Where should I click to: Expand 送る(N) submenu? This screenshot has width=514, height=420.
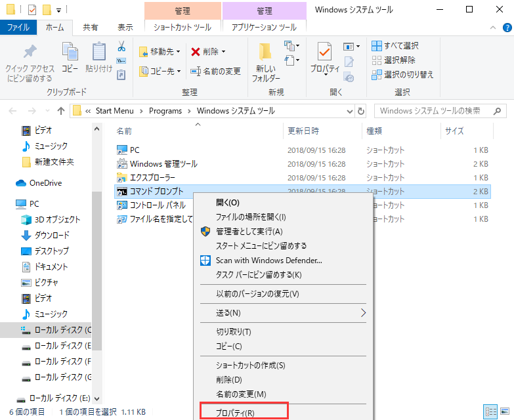(x=283, y=313)
